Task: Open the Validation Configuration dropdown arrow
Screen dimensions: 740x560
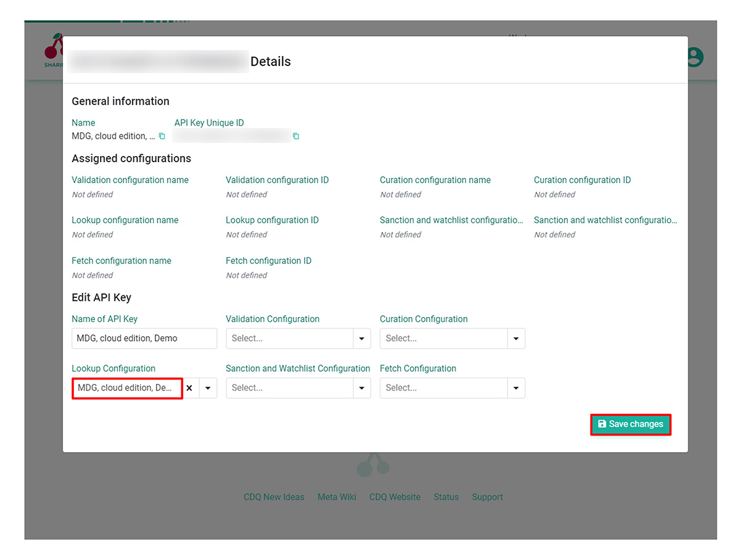Action: tap(361, 339)
